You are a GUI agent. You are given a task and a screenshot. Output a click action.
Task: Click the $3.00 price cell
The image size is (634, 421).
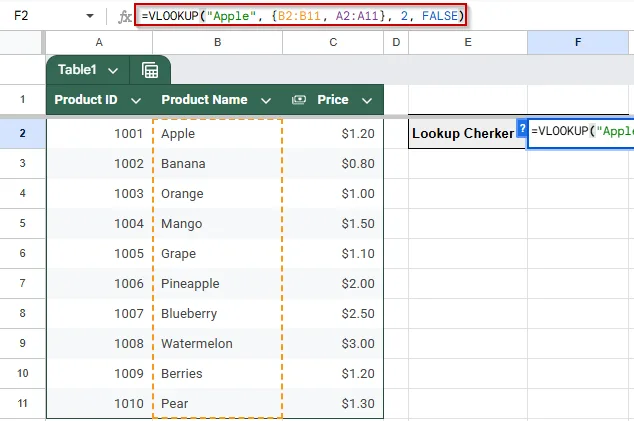click(x=333, y=343)
